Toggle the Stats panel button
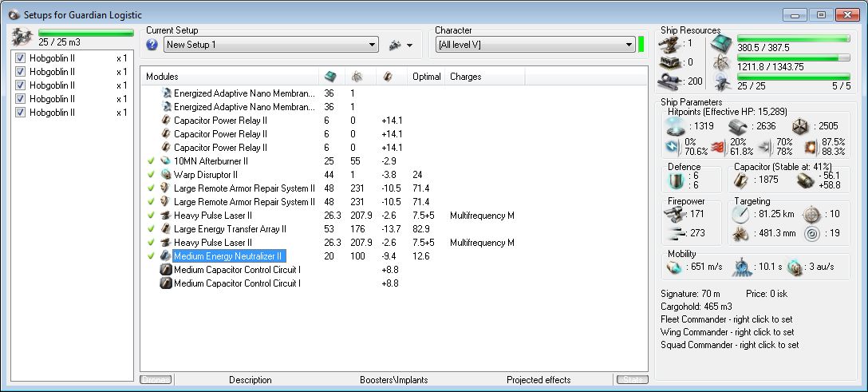 tap(632, 380)
